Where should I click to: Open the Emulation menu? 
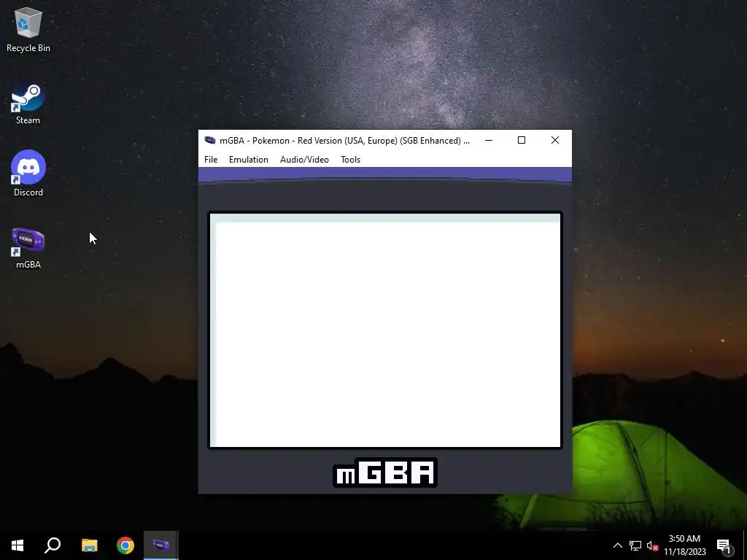click(249, 160)
